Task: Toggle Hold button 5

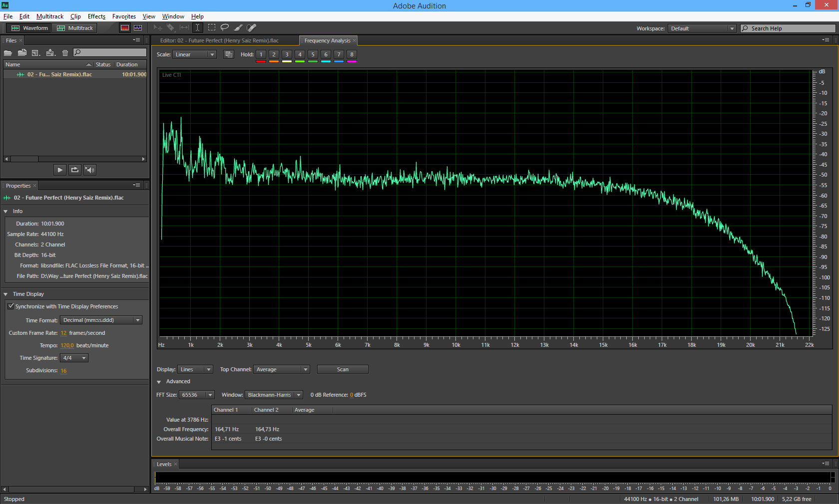Action: coord(313,55)
